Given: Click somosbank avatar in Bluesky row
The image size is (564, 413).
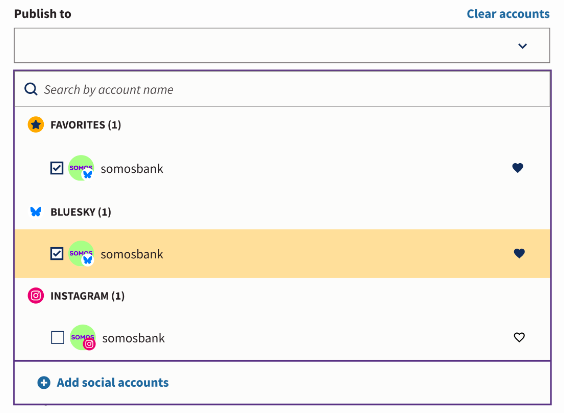Looking at the screenshot, I should [x=81, y=254].
